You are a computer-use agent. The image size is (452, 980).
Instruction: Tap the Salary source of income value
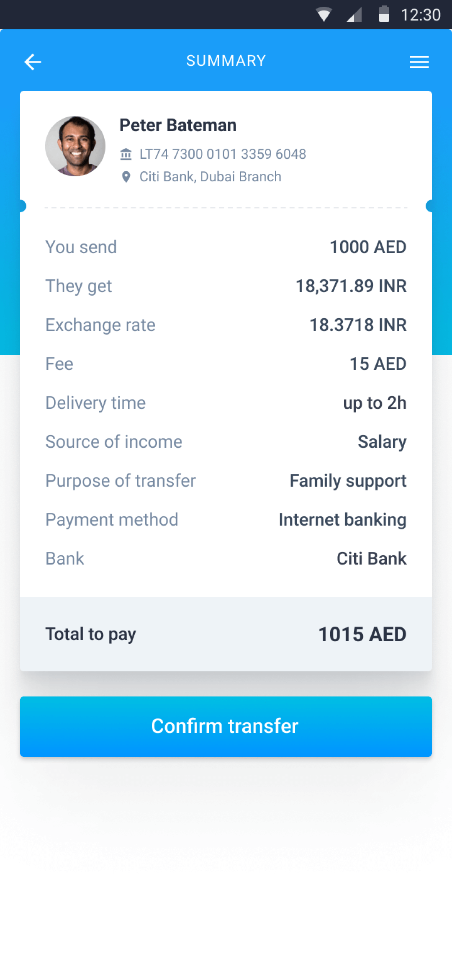pyautogui.click(x=382, y=442)
